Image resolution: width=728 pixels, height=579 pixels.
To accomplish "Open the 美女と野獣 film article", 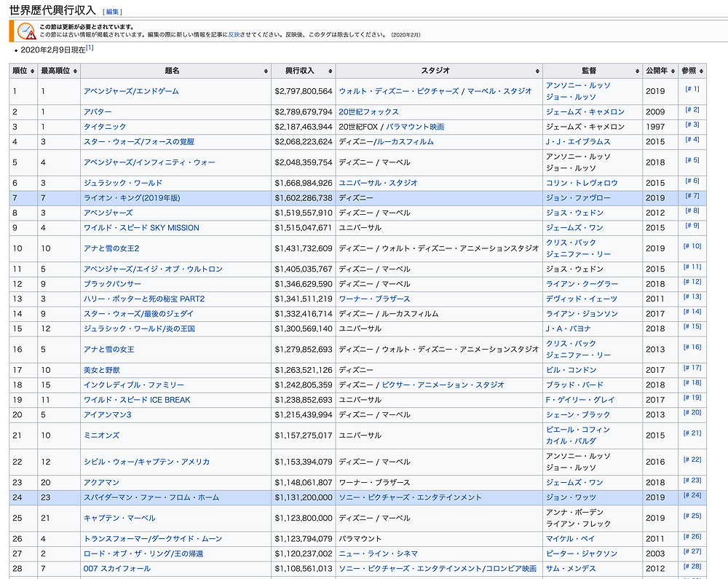I will coord(102,370).
